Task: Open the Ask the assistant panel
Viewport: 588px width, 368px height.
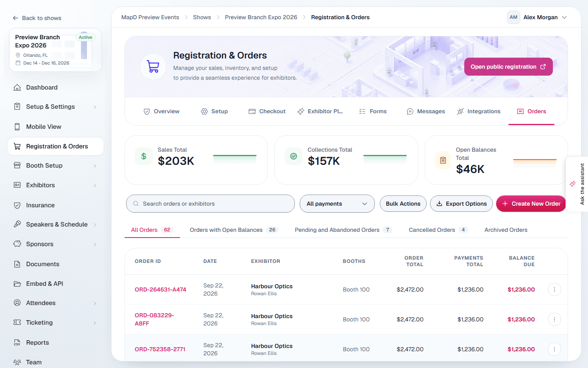Action: pos(577,184)
